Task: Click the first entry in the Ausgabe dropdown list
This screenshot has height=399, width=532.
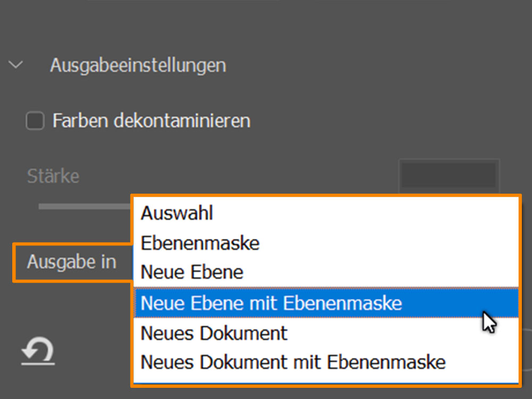Action: (326, 213)
